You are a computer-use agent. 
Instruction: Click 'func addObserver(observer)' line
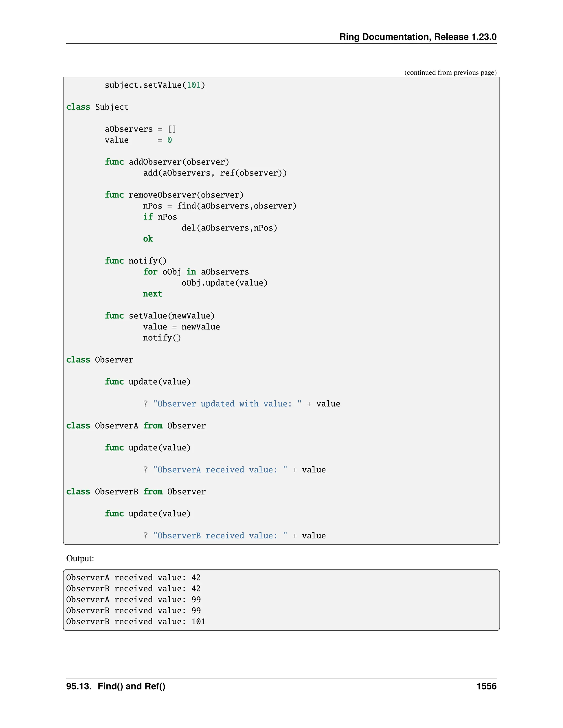point(167,162)
